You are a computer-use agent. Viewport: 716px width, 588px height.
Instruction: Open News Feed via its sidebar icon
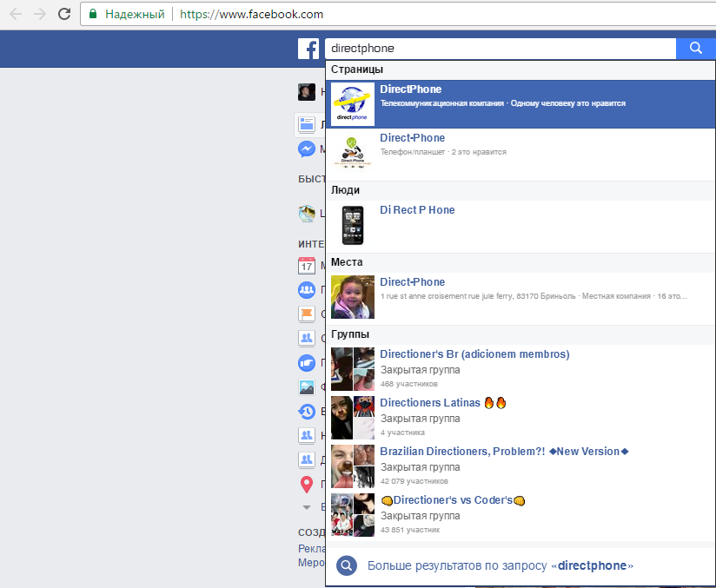pos(307,124)
